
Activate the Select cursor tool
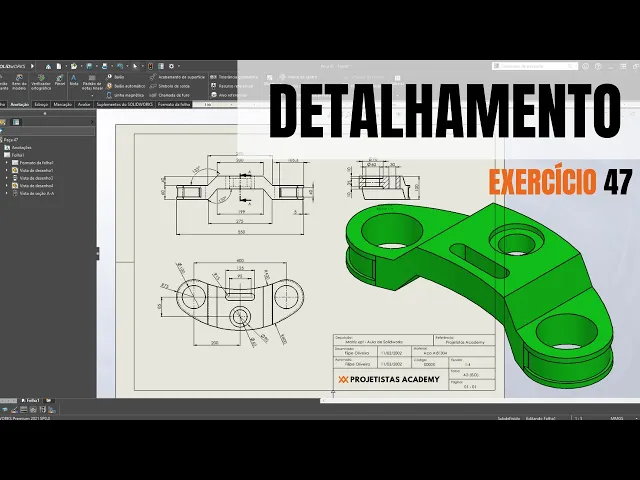tap(136, 66)
